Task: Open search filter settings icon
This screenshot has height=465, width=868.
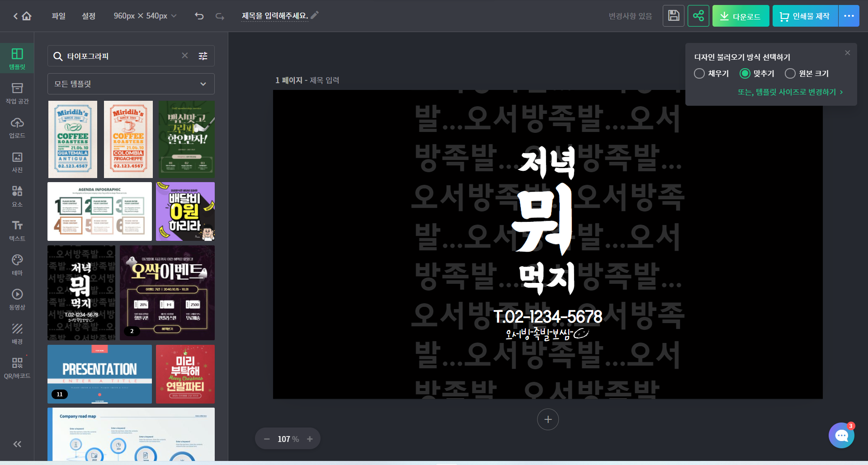Action: point(203,56)
